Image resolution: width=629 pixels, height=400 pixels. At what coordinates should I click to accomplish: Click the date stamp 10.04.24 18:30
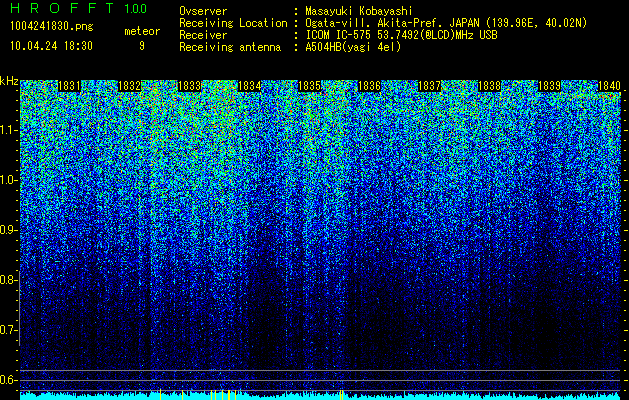click(x=51, y=46)
